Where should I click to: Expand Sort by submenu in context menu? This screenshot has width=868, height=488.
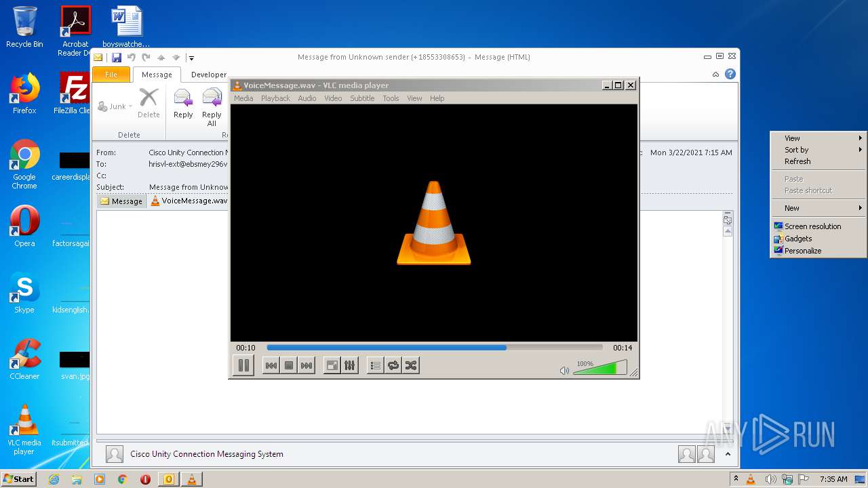[x=818, y=150]
